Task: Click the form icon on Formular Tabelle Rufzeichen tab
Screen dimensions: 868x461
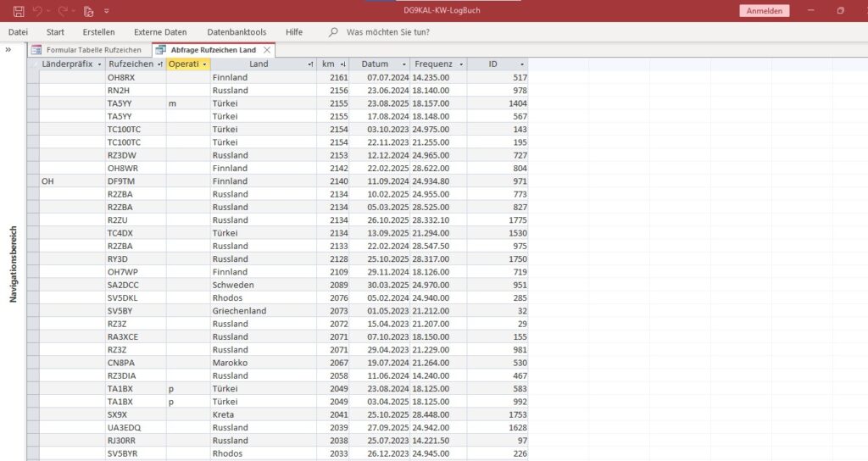Action: (x=36, y=50)
